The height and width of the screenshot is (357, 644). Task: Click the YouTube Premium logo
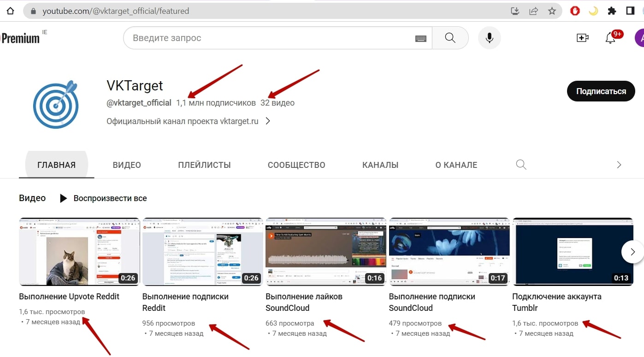pos(21,38)
